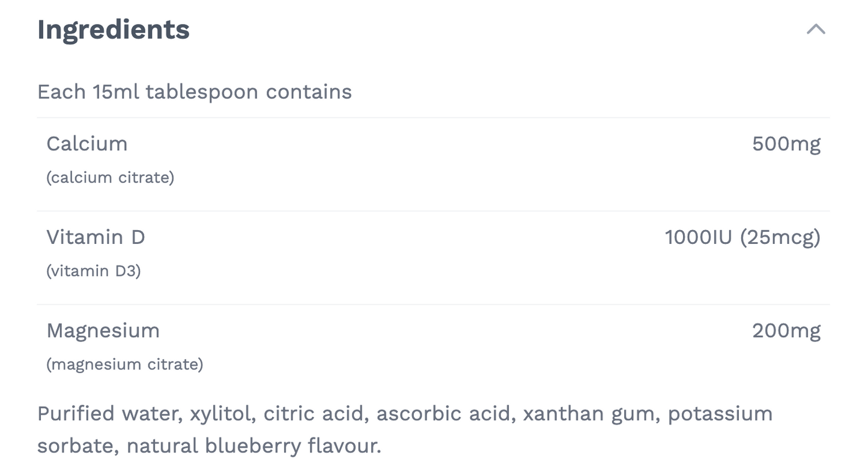Click the 1000IU vitamin D amount

point(700,237)
